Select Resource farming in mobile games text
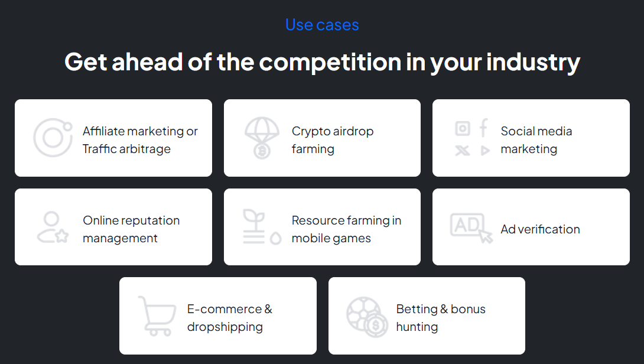The height and width of the screenshot is (364, 644). pos(346,229)
